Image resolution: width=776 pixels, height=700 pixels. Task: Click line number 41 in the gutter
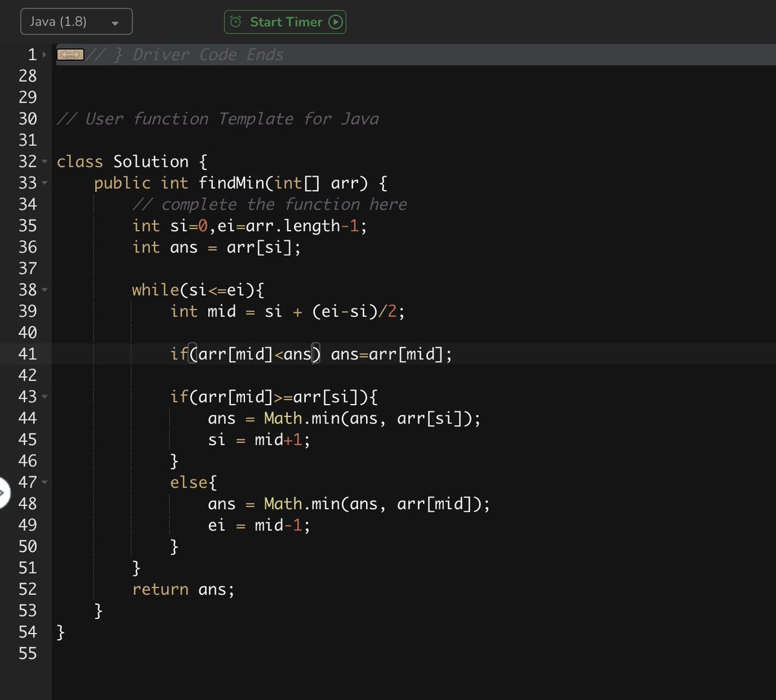coord(28,354)
